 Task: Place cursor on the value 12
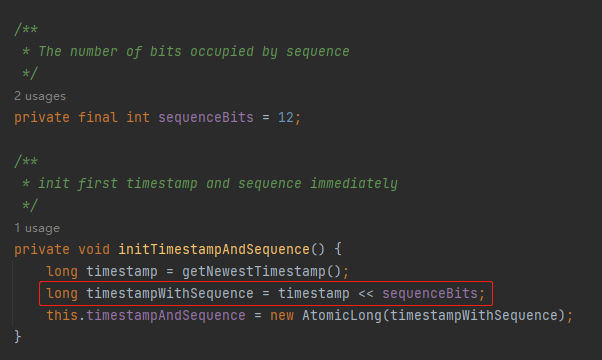(286, 117)
